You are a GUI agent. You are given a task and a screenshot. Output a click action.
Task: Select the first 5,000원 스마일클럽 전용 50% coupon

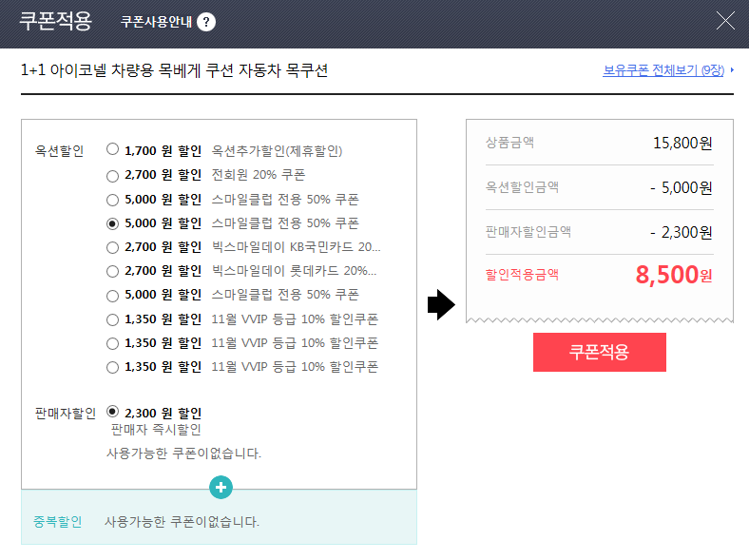[113, 200]
